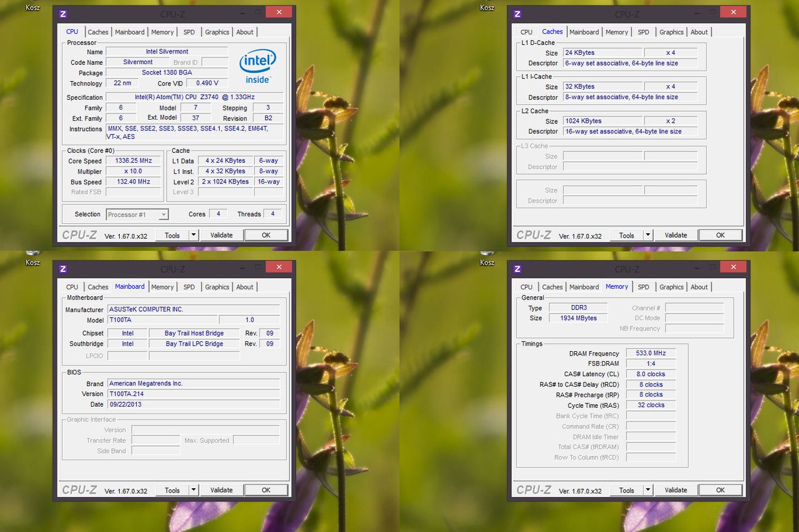
Task: Open Memory tab in the Caches window
Action: coord(617,32)
